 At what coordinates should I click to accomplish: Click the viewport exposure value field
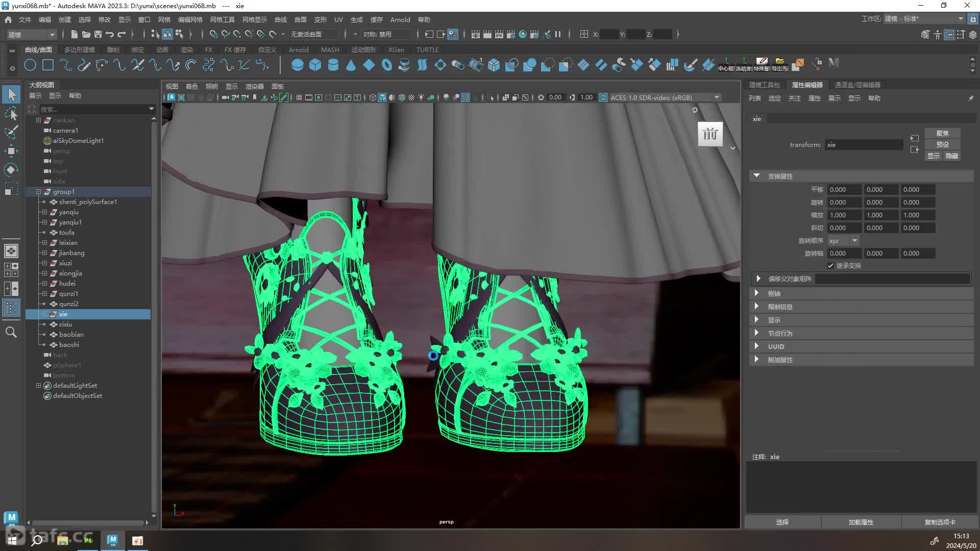pos(555,97)
